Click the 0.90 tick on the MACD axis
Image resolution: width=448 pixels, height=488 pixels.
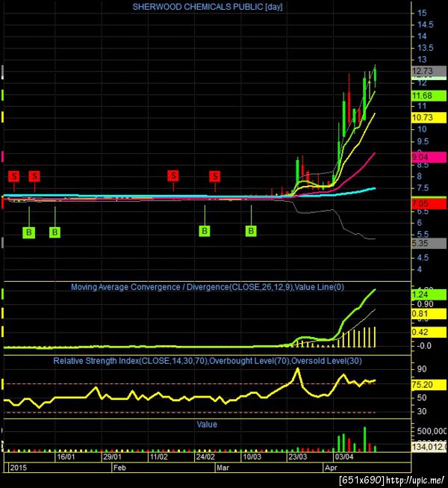425,304
